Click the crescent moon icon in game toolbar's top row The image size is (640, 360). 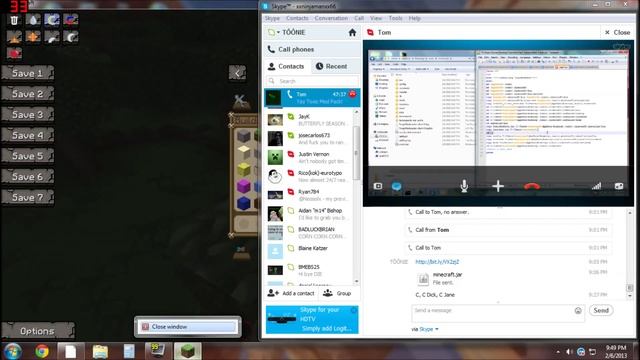click(x=52, y=20)
